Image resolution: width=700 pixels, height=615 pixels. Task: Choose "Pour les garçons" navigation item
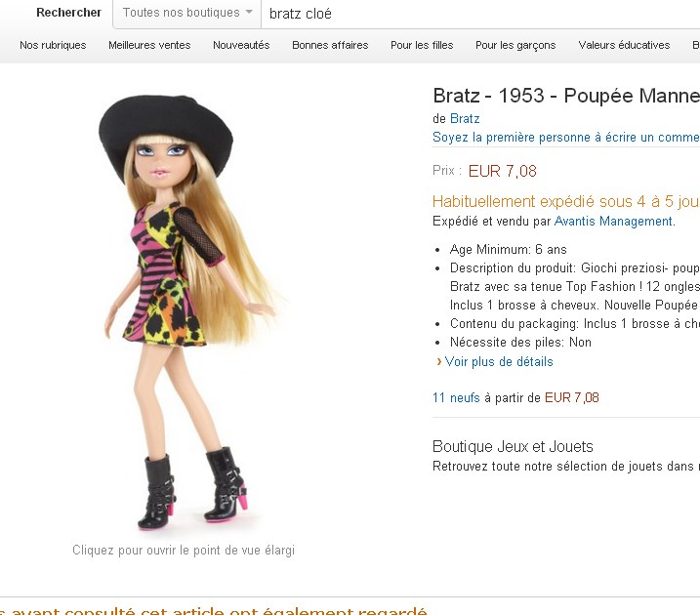pos(515,45)
